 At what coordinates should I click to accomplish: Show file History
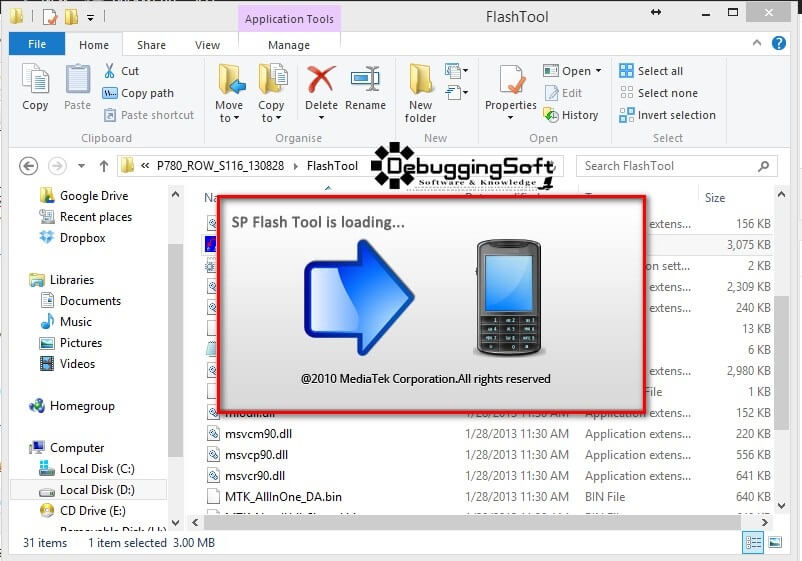click(571, 115)
